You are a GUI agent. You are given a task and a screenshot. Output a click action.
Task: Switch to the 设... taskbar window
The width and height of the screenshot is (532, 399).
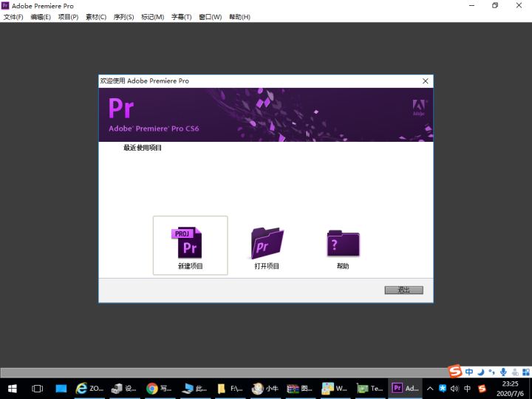[124, 389]
